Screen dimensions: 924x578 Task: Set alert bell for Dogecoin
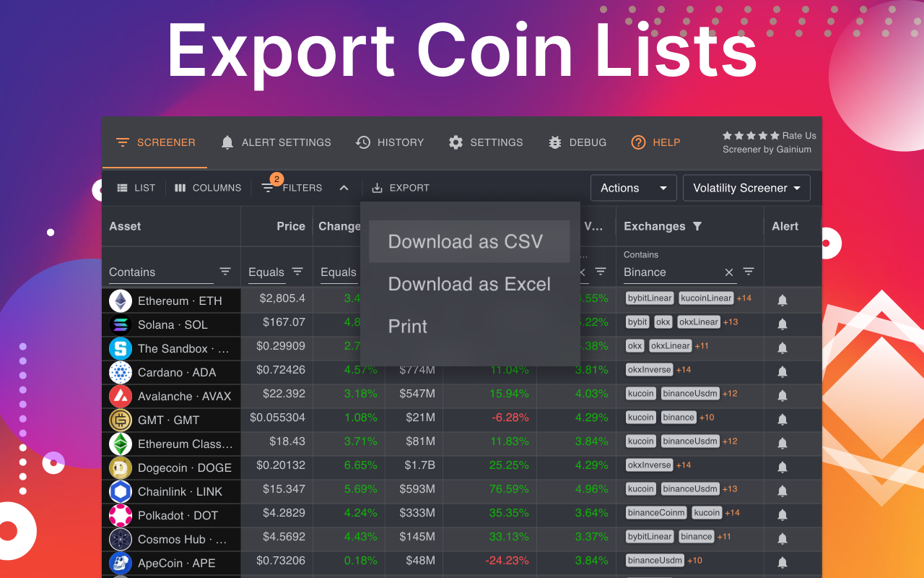pyautogui.click(x=783, y=467)
